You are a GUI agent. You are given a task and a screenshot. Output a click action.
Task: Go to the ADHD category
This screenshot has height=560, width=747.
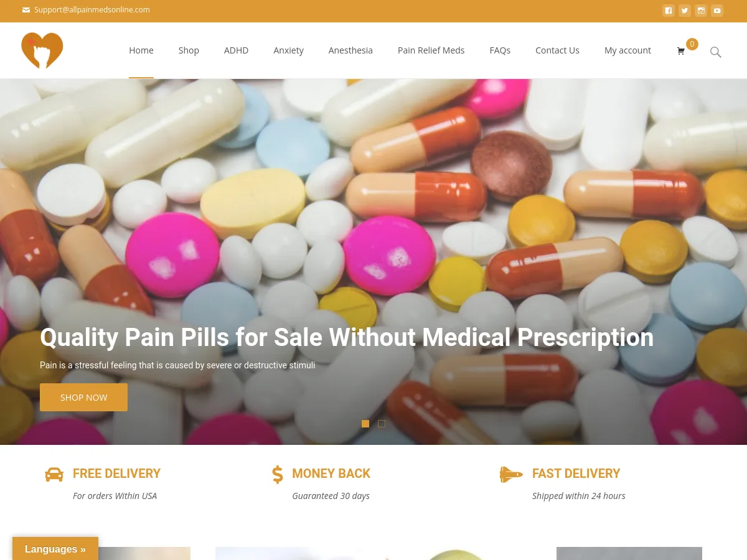pos(236,50)
